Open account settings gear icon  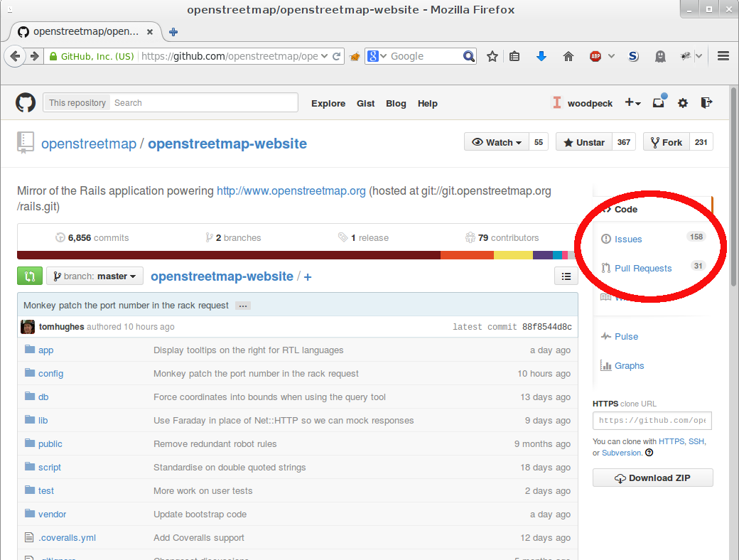pos(682,103)
